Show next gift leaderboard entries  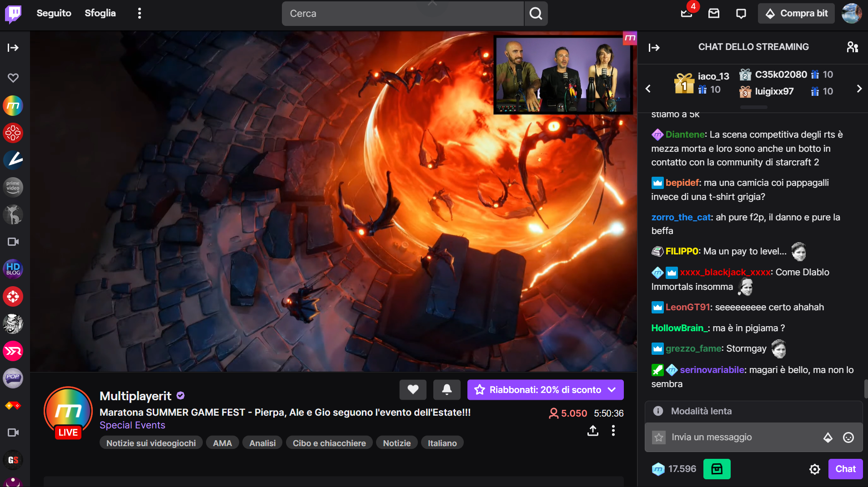pos(859,89)
